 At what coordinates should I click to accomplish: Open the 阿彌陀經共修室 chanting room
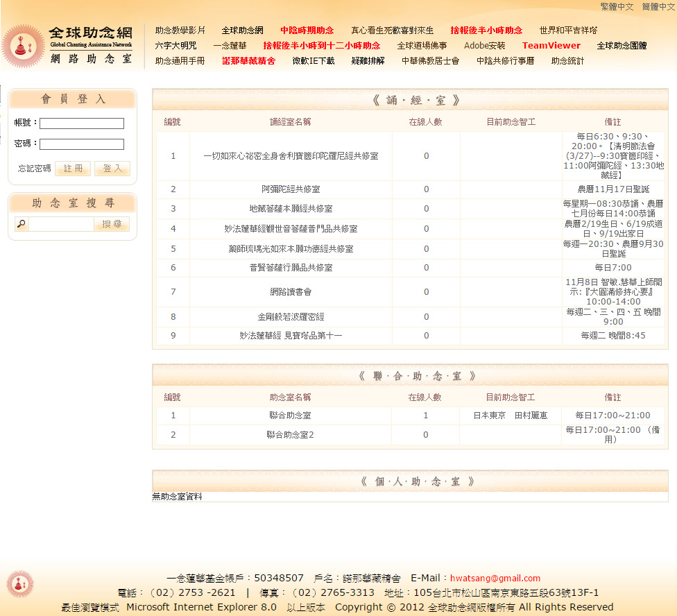pos(291,189)
